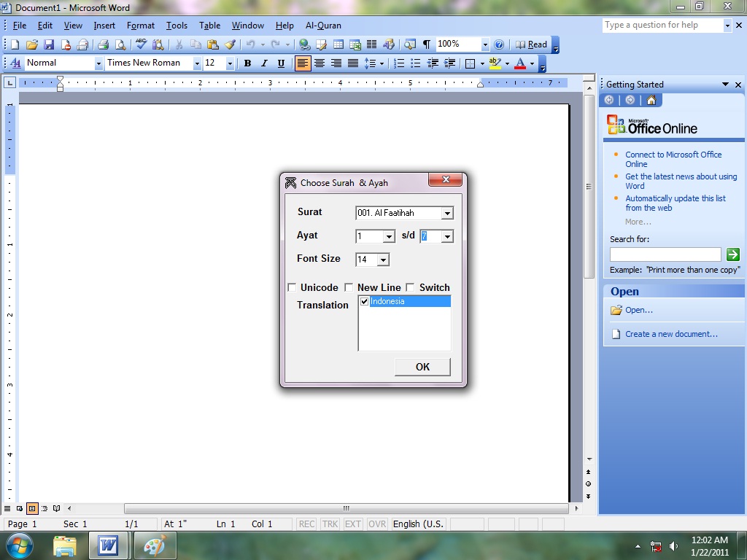The width and height of the screenshot is (747, 560).
Task: Run Spelling and Grammar check icon
Action: (141, 44)
